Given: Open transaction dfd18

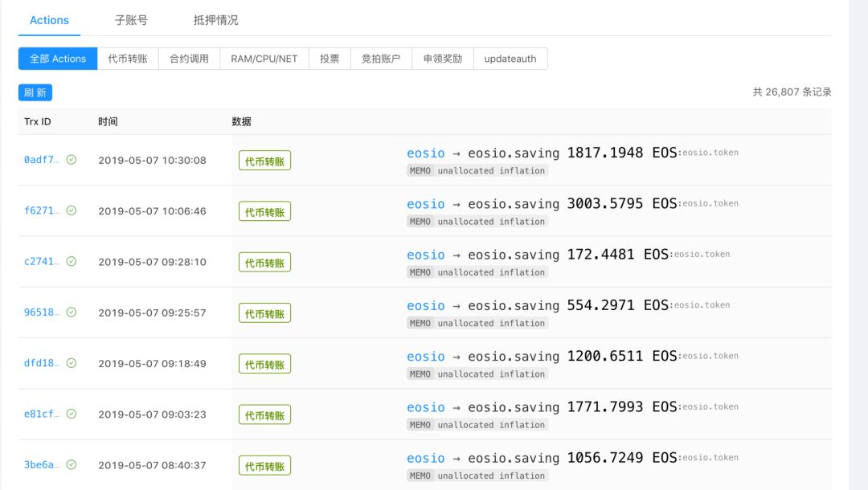Looking at the screenshot, I should click(x=42, y=363).
